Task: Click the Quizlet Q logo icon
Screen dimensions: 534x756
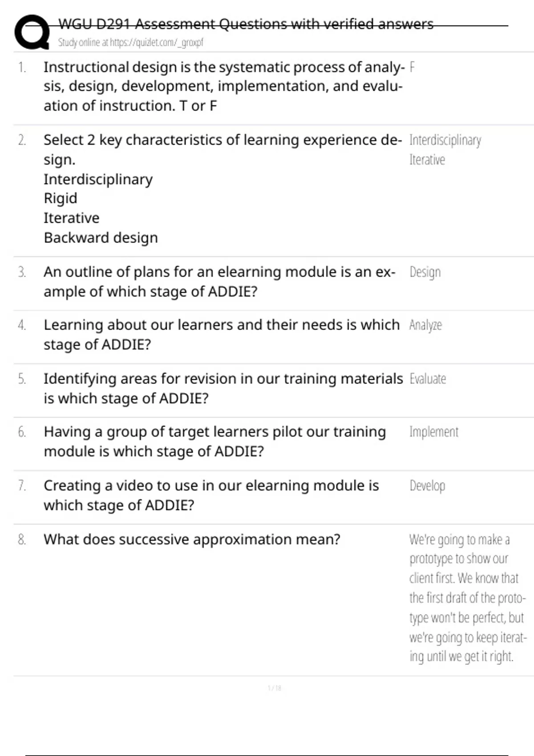Action: point(32,32)
